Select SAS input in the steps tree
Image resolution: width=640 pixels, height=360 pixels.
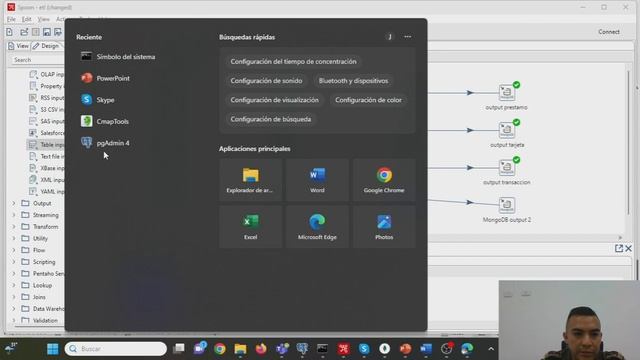46,121
